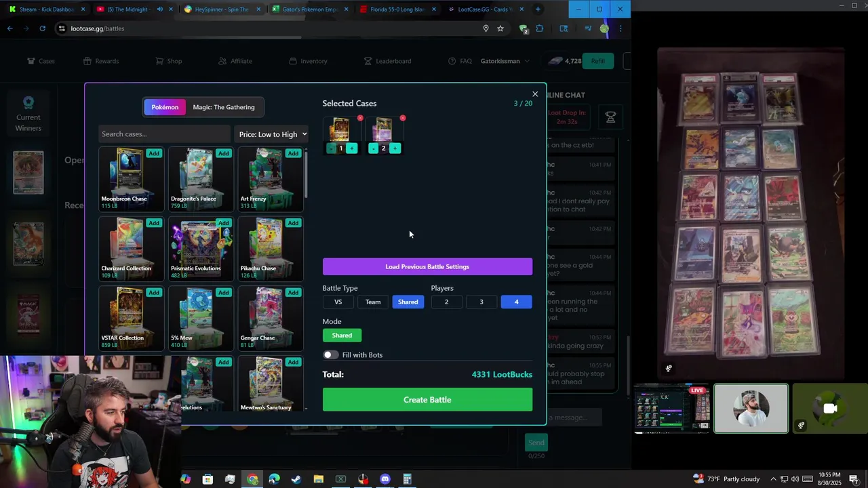The width and height of the screenshot is (868, 488).
Task: Switch to Gator's Pokemon Empire tab
Action: coord(310,9)
